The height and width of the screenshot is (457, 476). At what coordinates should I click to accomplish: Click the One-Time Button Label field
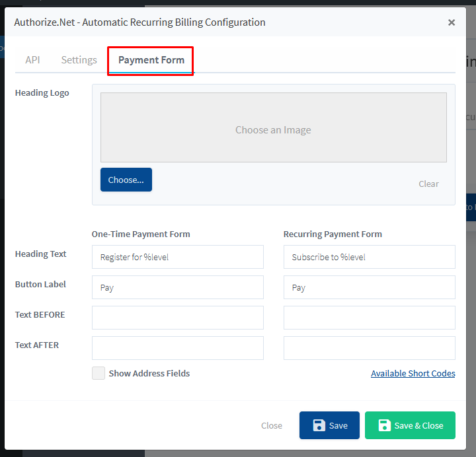click(x=178, y=287)
